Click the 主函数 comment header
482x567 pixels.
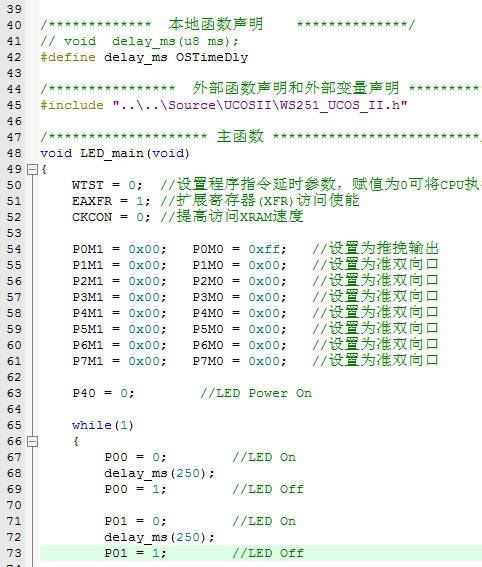tap(240, 136)
